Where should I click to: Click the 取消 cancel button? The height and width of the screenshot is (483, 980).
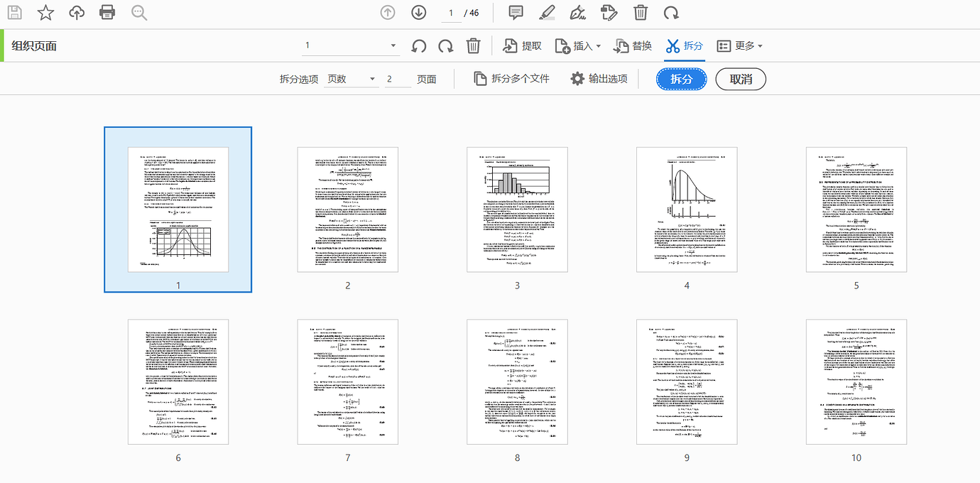tap(740, 79)
